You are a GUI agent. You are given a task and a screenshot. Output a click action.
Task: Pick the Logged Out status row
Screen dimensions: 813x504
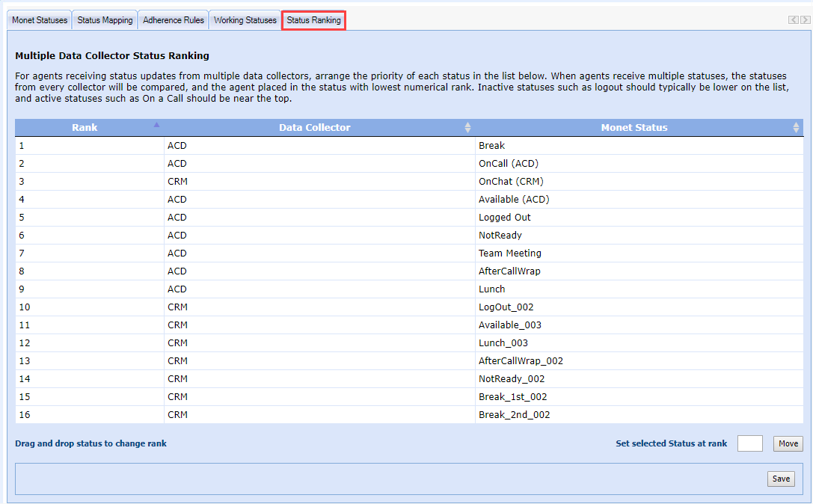(504, 218)
